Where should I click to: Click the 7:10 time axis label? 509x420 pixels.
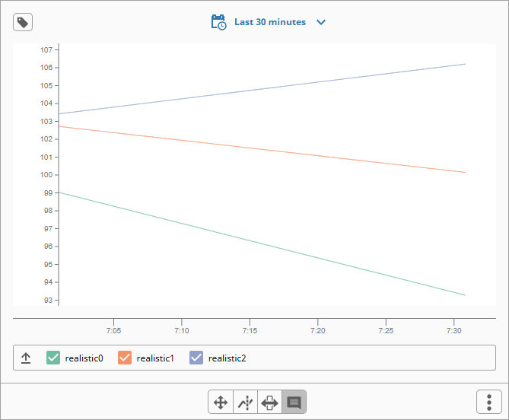[182, 330]
